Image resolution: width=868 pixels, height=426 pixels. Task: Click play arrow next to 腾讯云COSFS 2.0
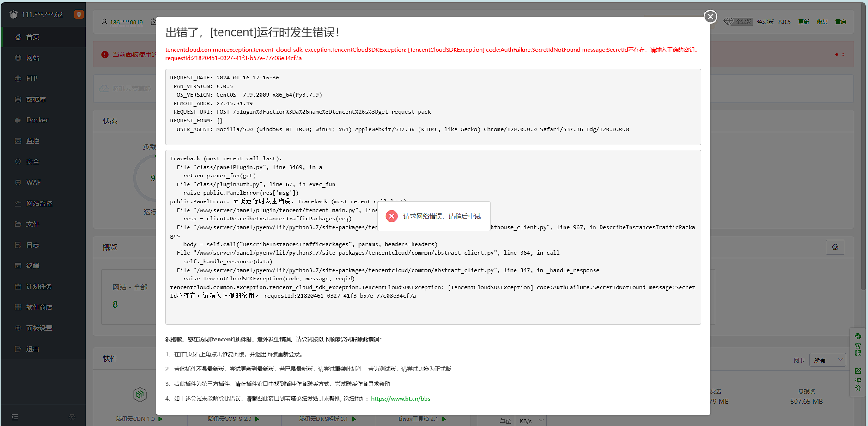point(257,419)
